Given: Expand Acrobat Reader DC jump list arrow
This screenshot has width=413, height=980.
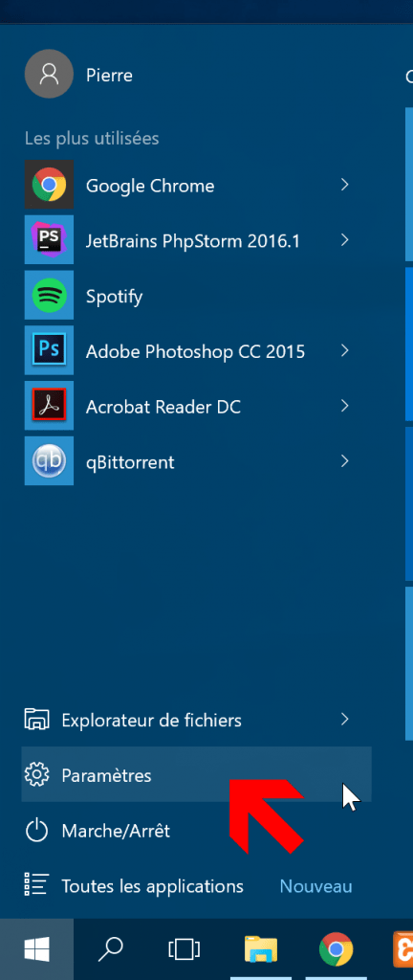Looking at the screenshot, I should pos(344,406).
